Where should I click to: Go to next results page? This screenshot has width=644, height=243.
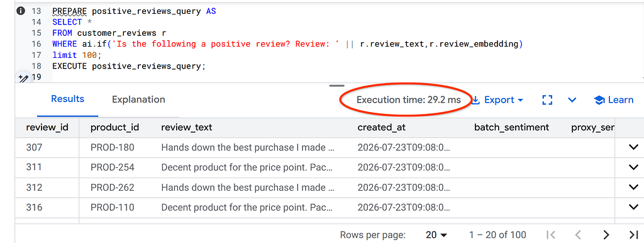pyautogui.click(x=606, y=235)
